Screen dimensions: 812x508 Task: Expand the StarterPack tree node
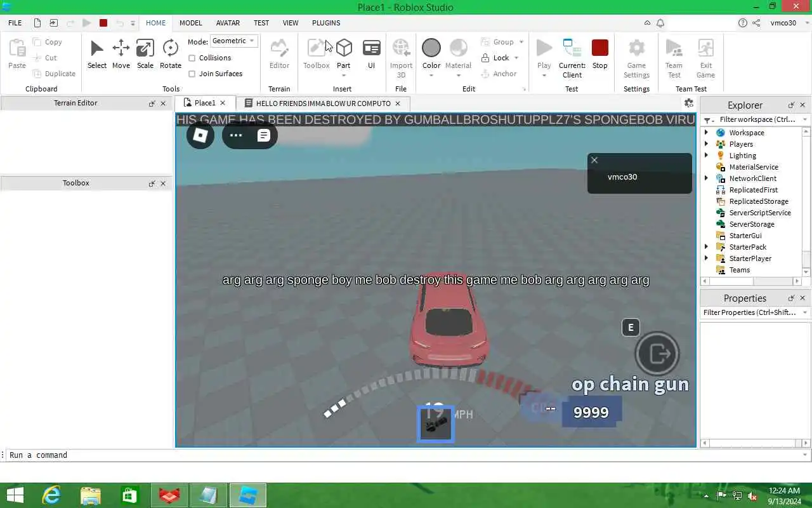[x=706, y=247]
